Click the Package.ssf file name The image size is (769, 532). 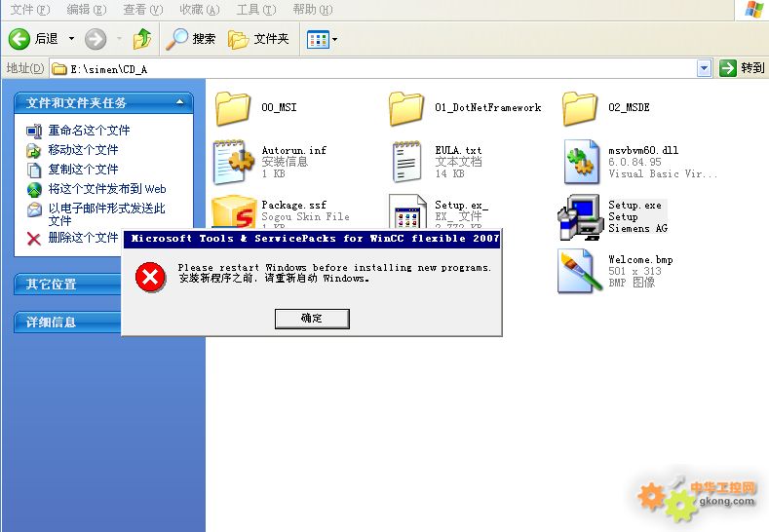click(293, 205)
